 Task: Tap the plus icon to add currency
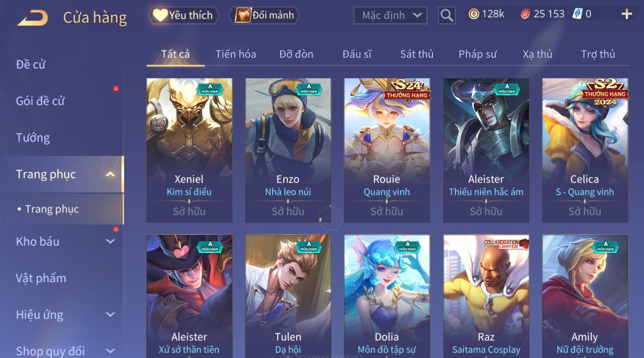[626, 15]
